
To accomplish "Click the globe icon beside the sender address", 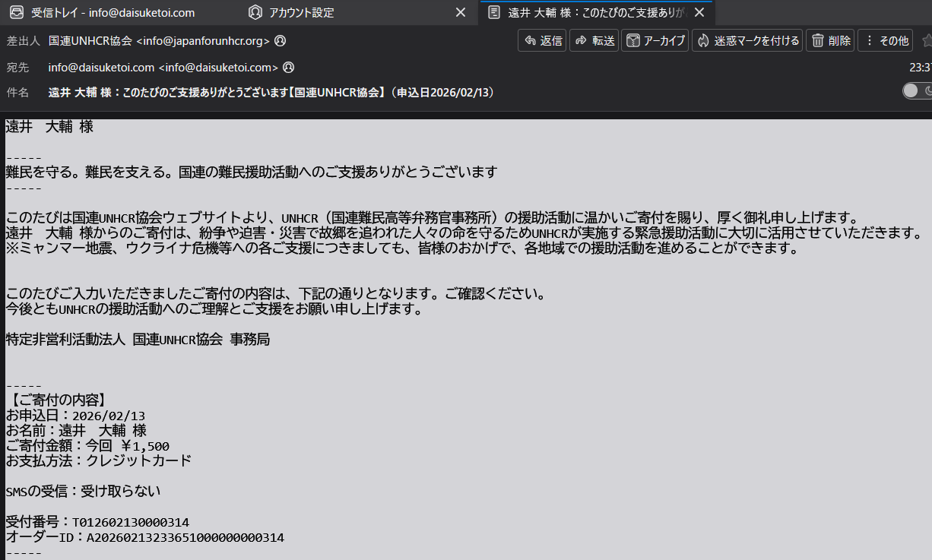I will [x=280, y=41].
